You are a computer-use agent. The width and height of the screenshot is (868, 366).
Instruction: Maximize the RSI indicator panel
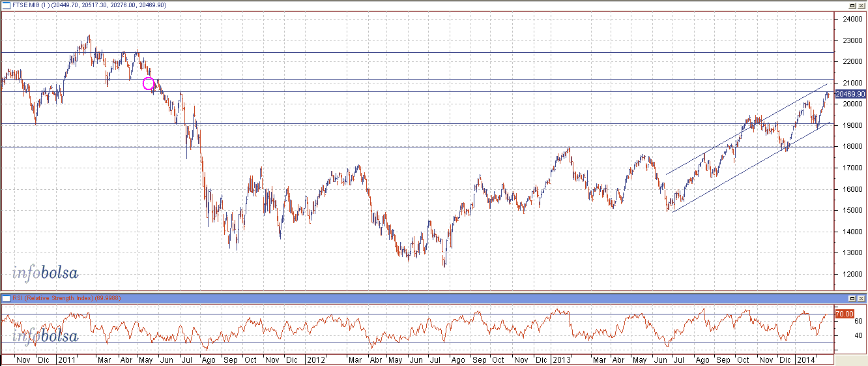tap(852, 298)
